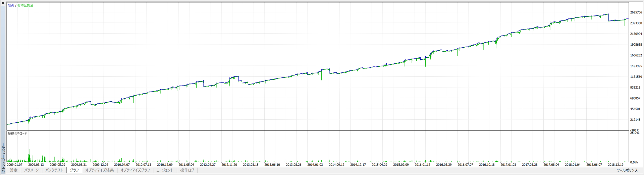Open the オプティマイズ結果 tab
This screenshot has width=644, height=175.
pos(99,170)
